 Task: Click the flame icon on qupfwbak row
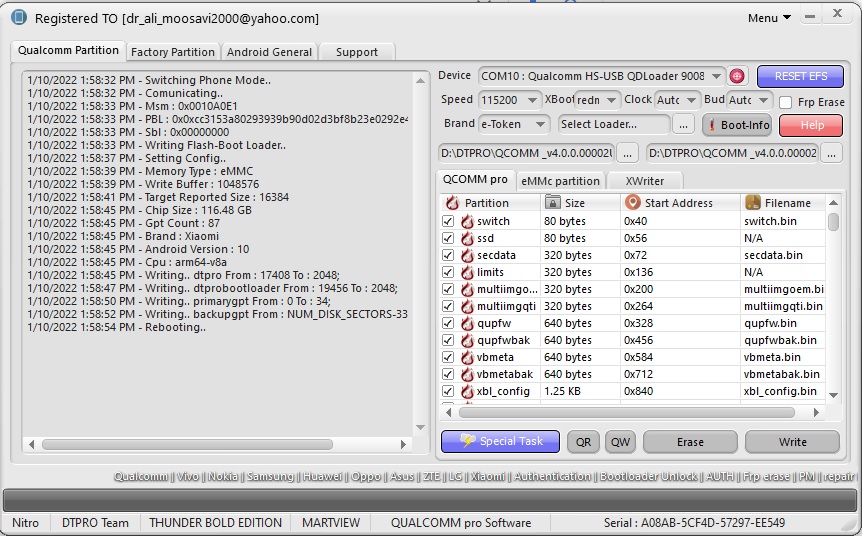pos(467,340)
